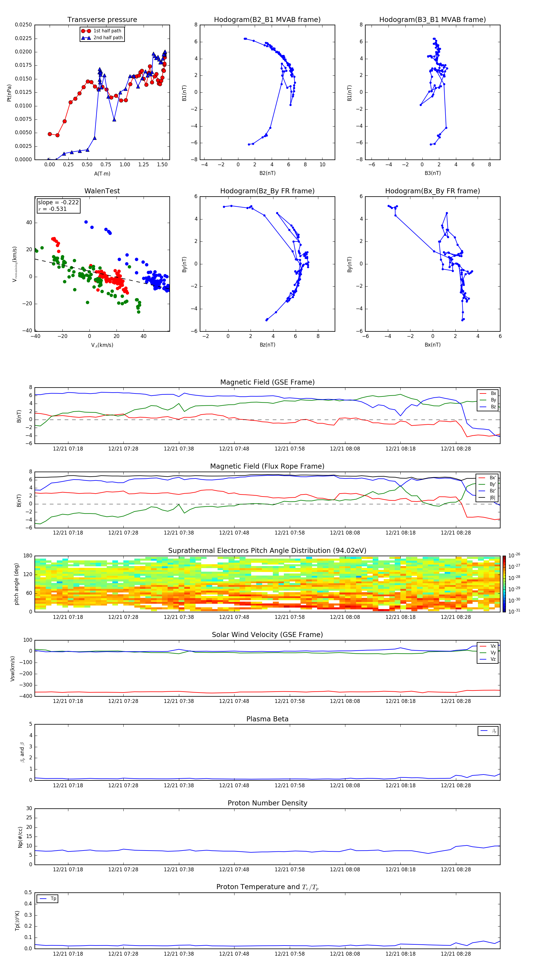Click "12/21 07:38" tick under Proton Number Density plot
This screenshot has height=980, width=535.
(179, 870)
